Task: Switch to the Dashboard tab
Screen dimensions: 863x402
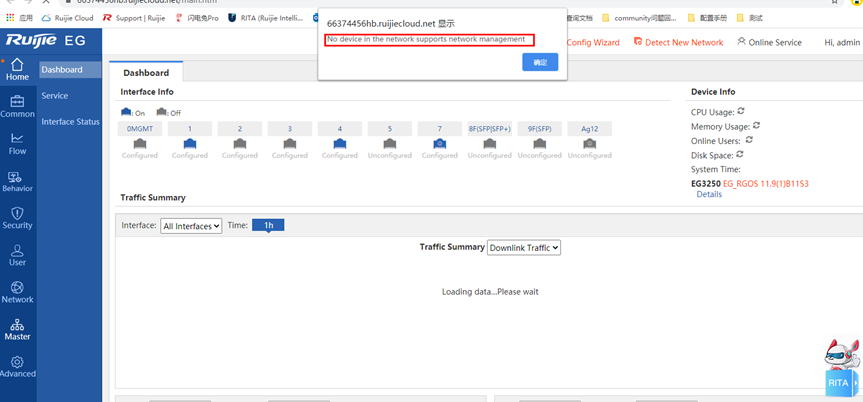Action: (x=146, y=73)
